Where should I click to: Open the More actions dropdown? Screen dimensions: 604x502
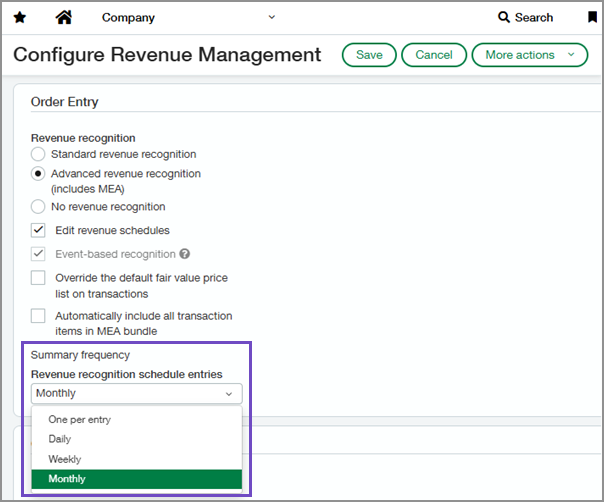[x=529, y=55]
